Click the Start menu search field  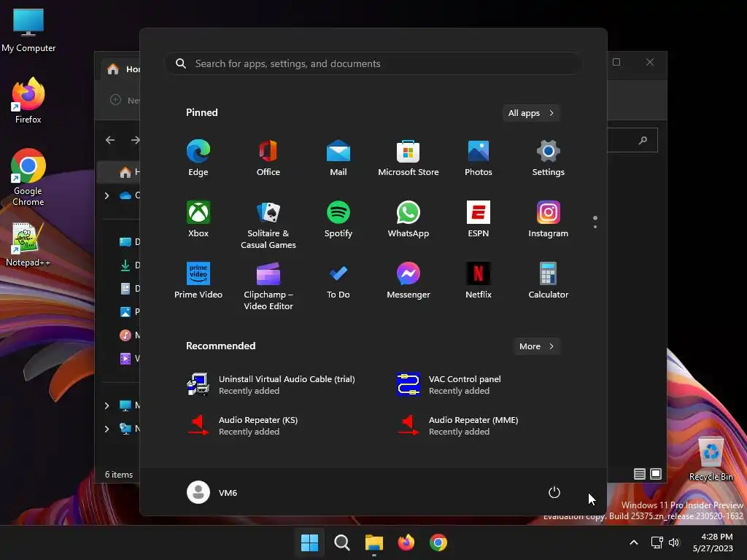pos(373,64)
